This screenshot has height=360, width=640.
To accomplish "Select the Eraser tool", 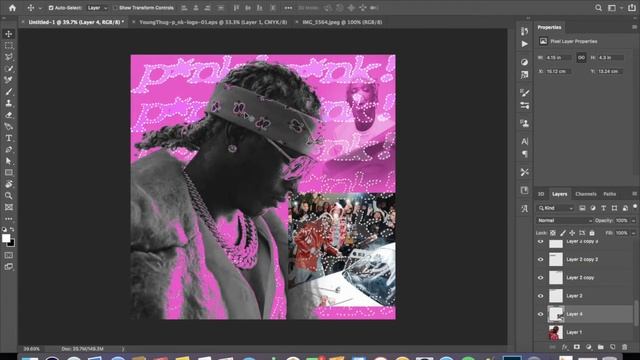I will click(9, 115).
